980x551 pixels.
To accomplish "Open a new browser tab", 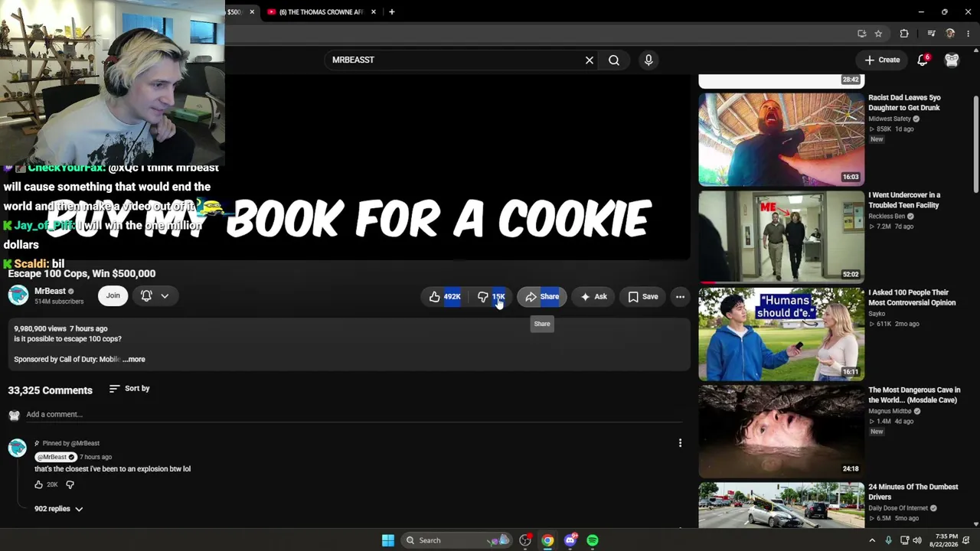I will pyautogui.click(x=391, y=11).
